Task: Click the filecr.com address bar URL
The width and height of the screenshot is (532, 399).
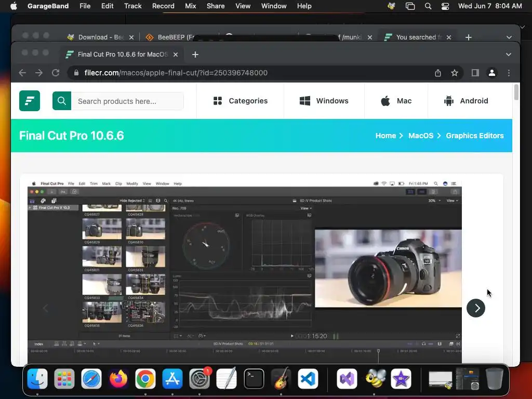Action: (x=176, y=73)
